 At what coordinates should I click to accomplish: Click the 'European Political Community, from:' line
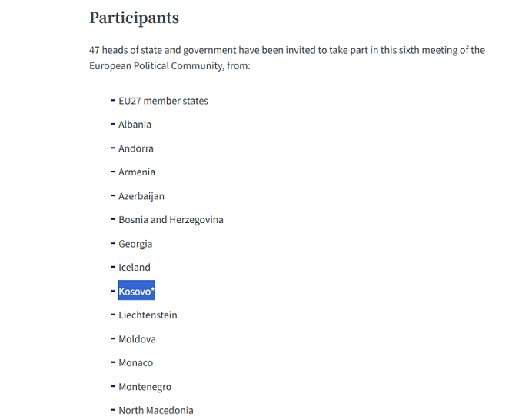tap(170, 66)
